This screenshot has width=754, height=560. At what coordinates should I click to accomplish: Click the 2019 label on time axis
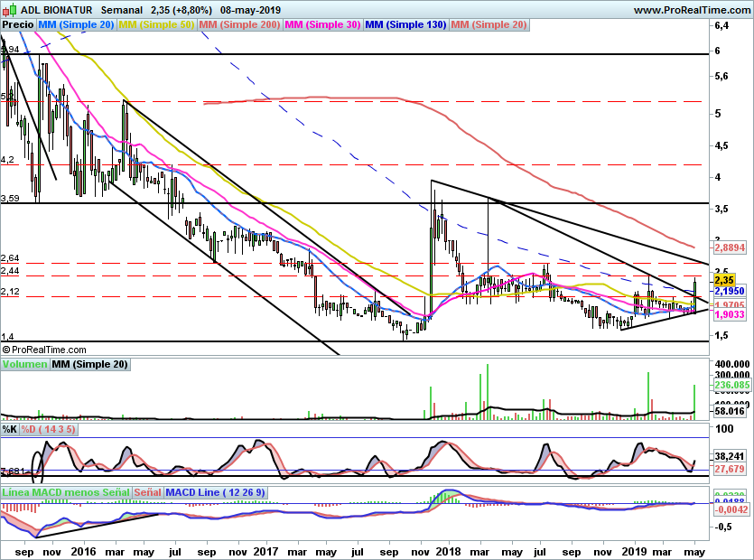point(634,551)
